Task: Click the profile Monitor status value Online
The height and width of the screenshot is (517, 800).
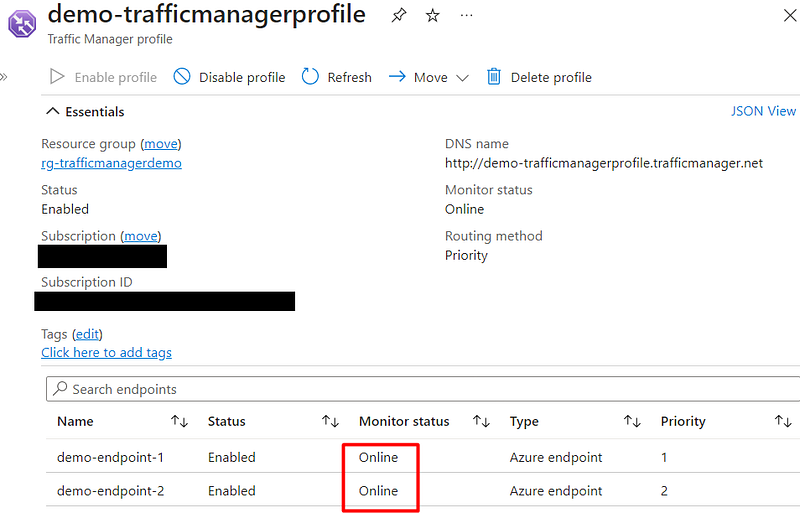Action: coord(464,209)
